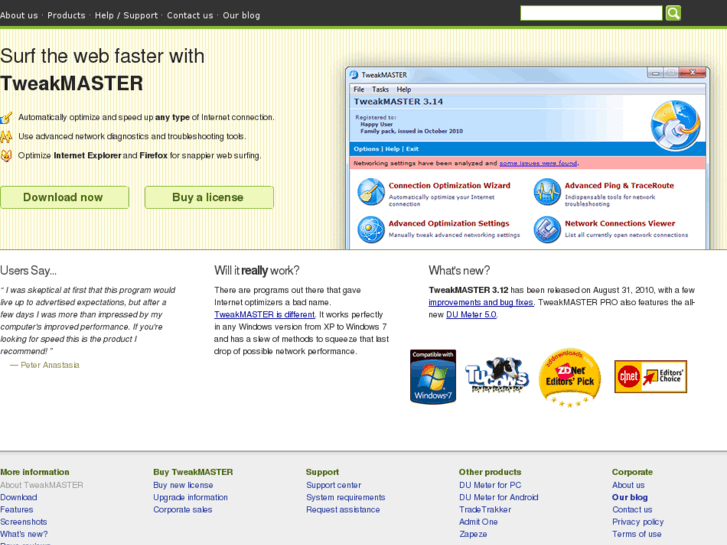
Task: Open Our blog in top navigation
Action: pyautogui.click(x=241, y=15)
